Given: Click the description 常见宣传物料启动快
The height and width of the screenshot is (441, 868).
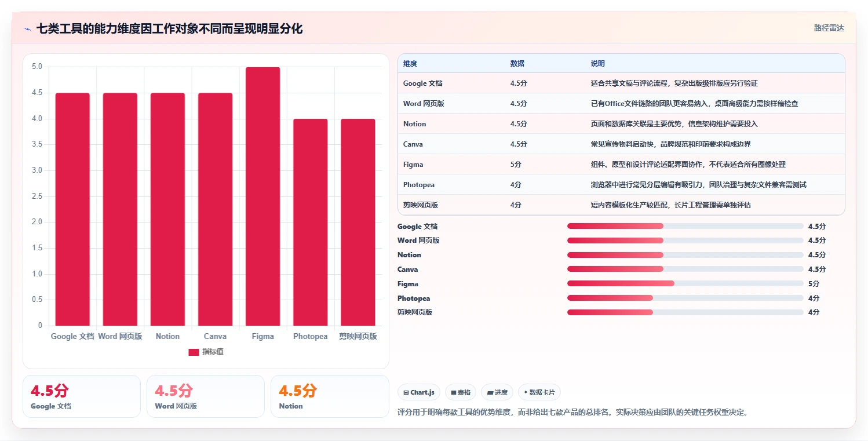Looking at the screenshot, I should (x=671, y=144).
